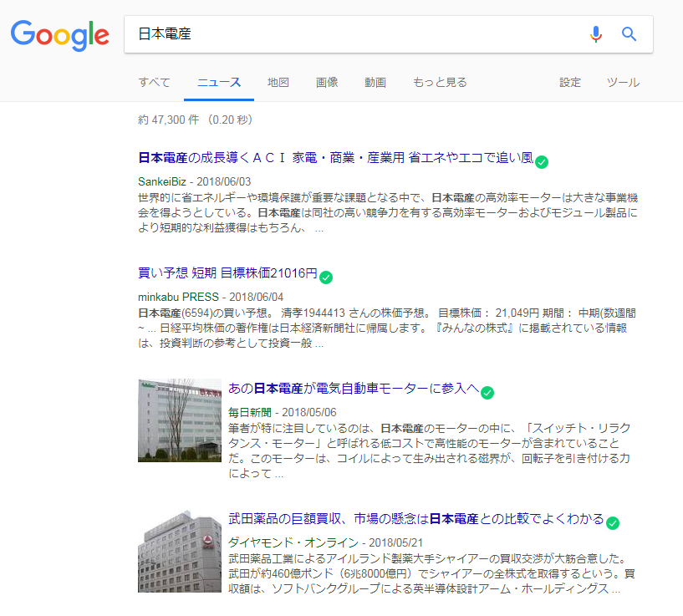This screenshot has width=683, height=616.
Task: Click the date 2018/06/03
Action: pos(223,181)
